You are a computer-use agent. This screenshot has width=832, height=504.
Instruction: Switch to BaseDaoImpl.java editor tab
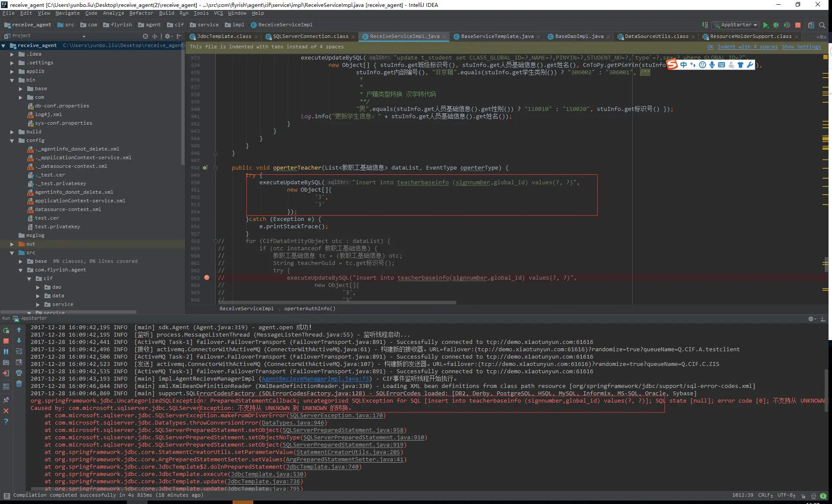pos(579,37)
